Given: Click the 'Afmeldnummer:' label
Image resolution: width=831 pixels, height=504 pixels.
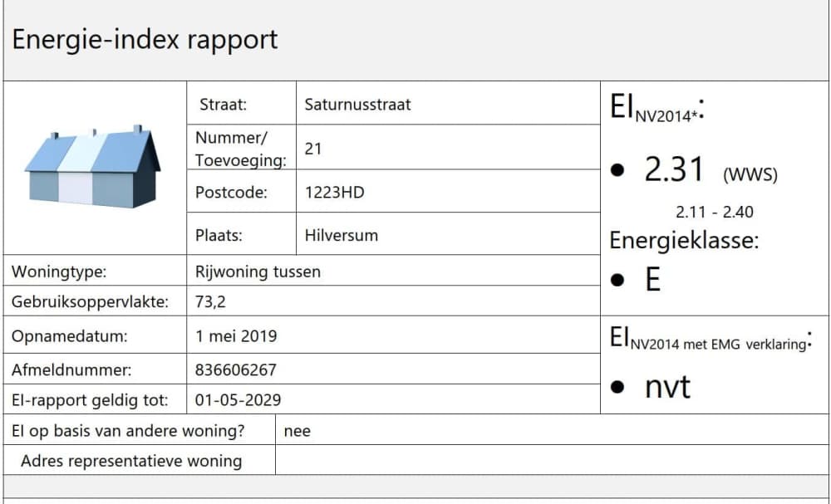Looking at the screenshot, I should coord(71,369).
